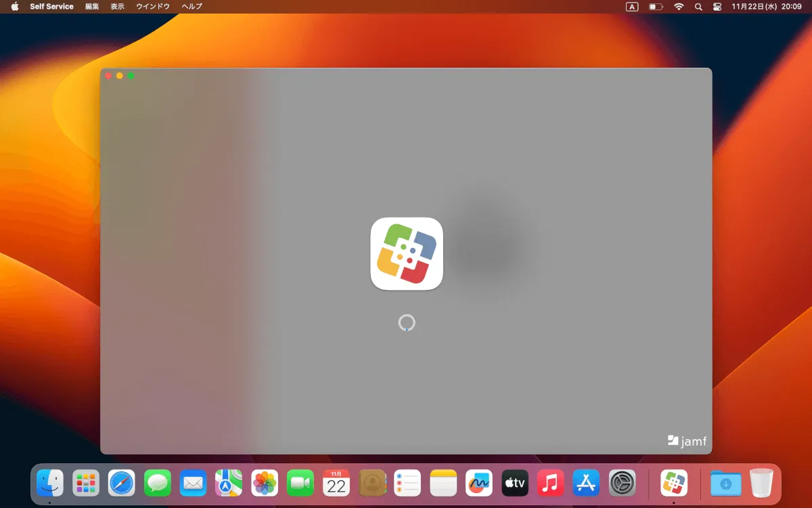Launch Safari from the Dock
The image size is (812, 508).
tap(122, 483)
